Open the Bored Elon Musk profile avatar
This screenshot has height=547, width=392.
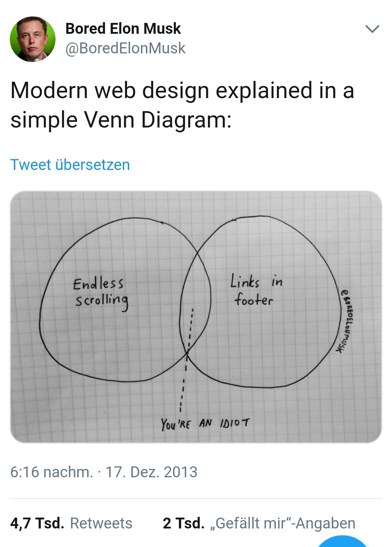point(33,39)
